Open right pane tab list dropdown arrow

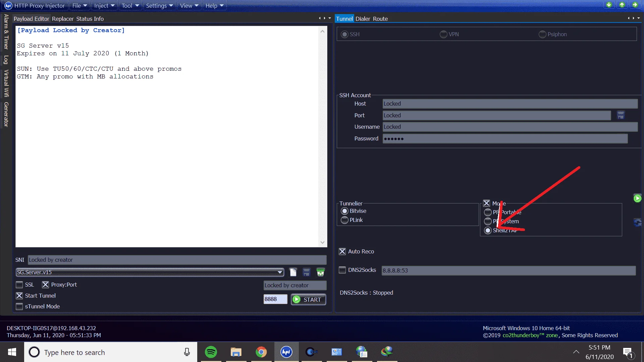(x=639, y=18)
